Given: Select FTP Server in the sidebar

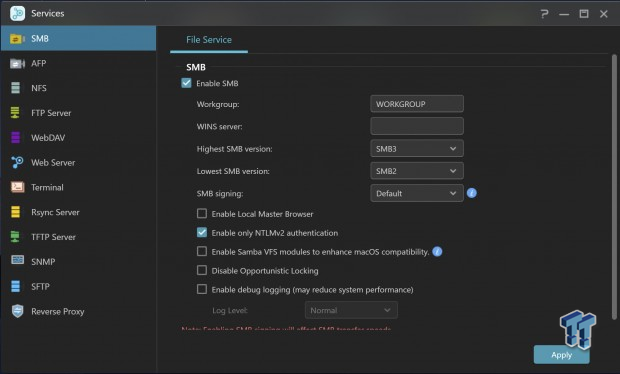Looking at the screenshot, I should 78,113.
